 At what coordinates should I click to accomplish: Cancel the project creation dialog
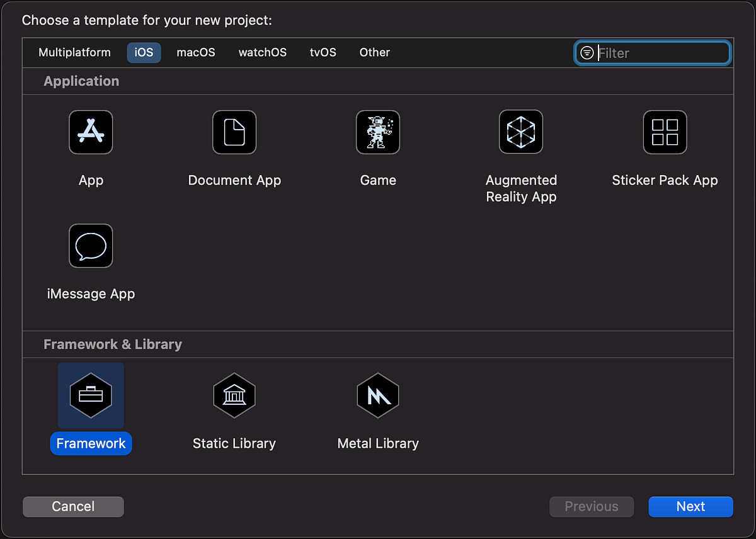[73, 506]
